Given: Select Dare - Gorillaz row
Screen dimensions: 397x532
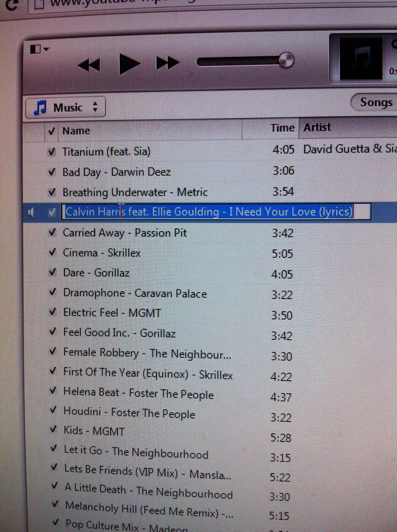Looking at the screenshot, I should pyautogui.click(x=96, y=272).
